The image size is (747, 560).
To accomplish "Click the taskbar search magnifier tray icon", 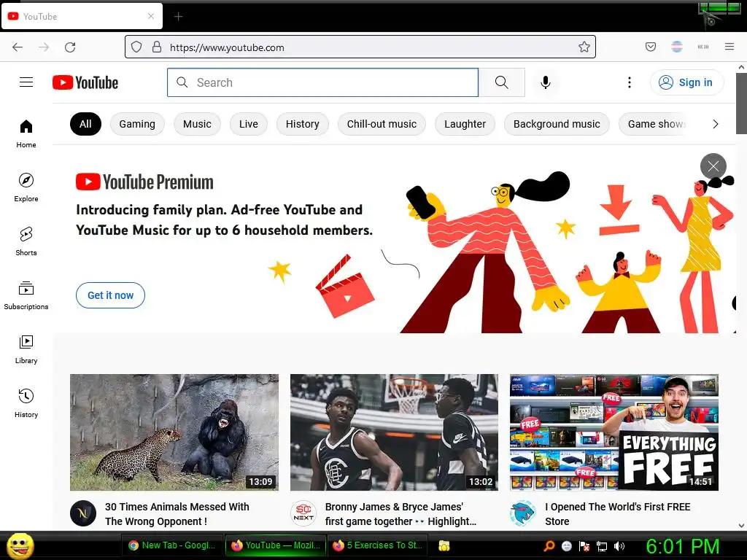I will pyautogui.click(x=549, y=545).
